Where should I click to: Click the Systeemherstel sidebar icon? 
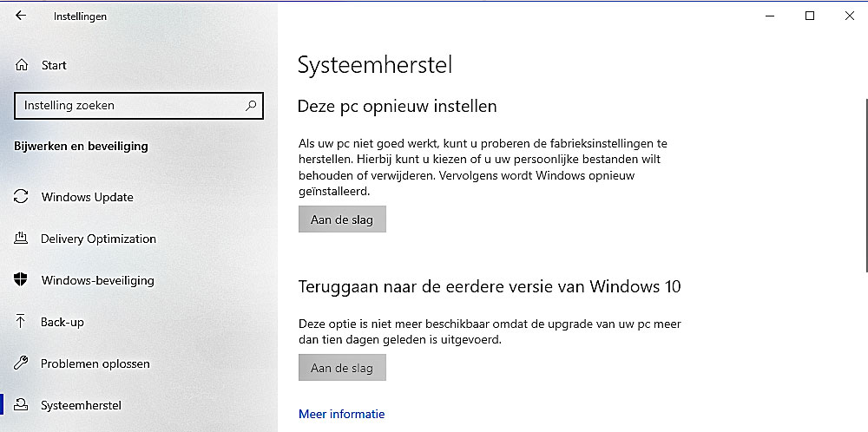click(21, 405)
